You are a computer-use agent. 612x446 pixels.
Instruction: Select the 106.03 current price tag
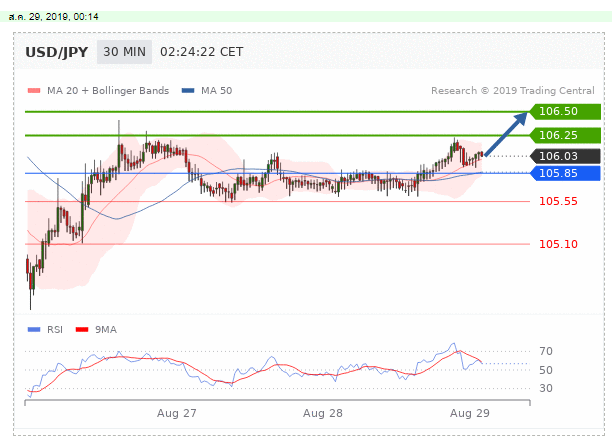pyautogui.click(x=565, y=156)
